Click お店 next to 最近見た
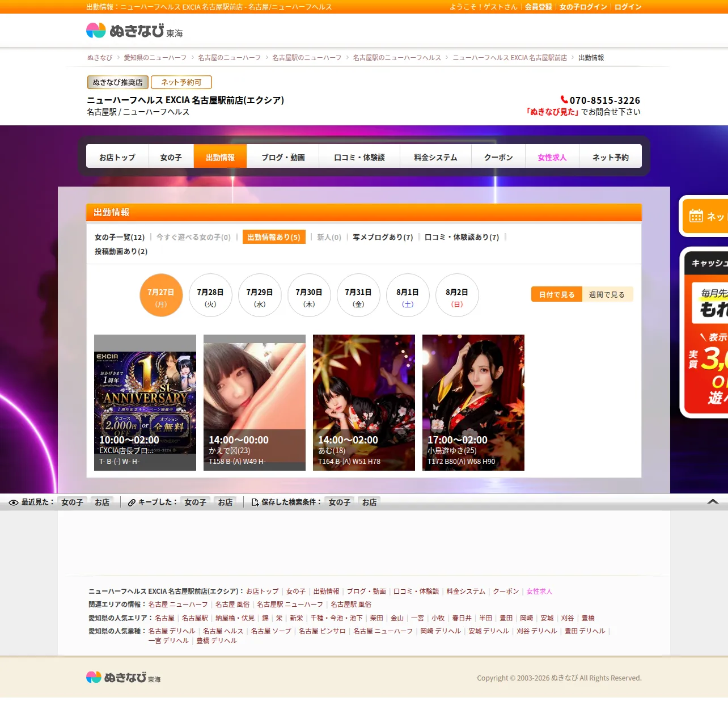Viewport: 728px width, 714px height. click(102, 502)
